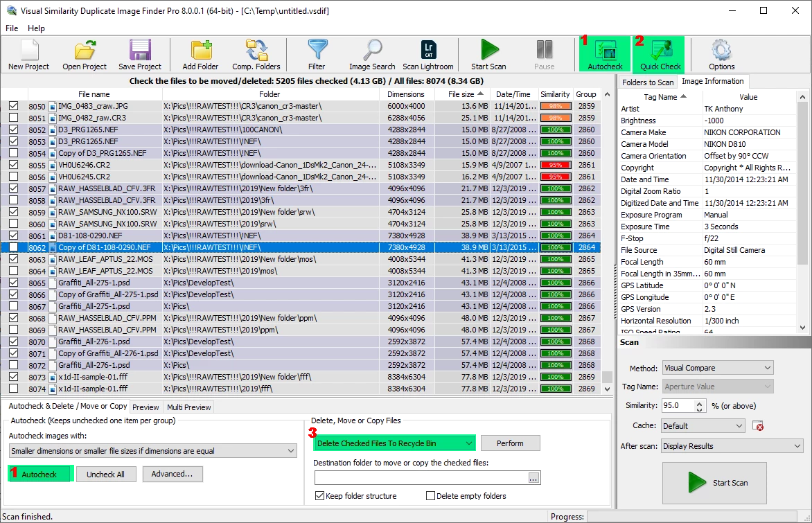Enable the Delete empty folders checkbox
Viewport: 812px width, 523px height.
click(430, 495)
